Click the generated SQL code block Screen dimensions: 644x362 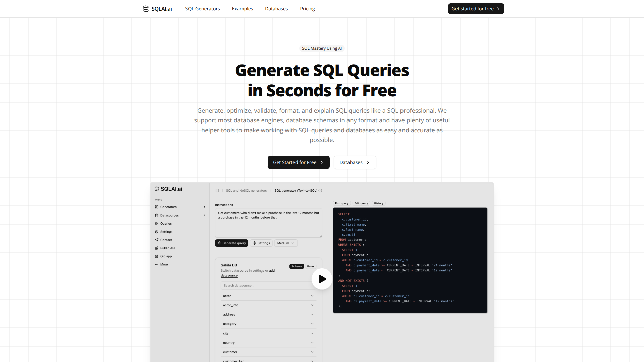click(x=410, y=260)
